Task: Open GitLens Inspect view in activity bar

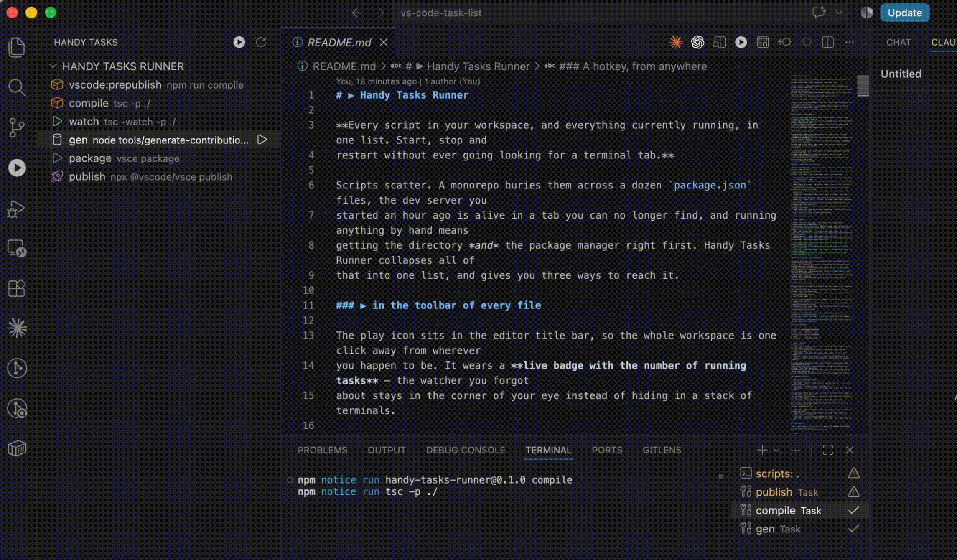Action: 17,408
